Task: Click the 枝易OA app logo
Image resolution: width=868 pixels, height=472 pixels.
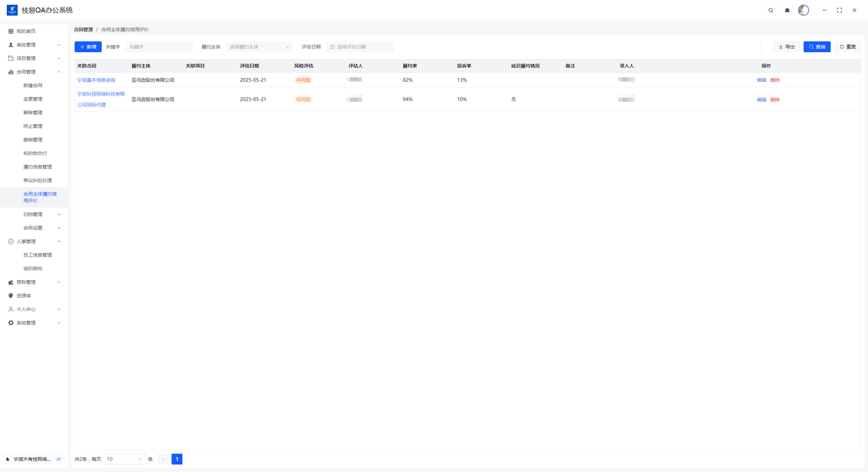Action: point(12,10)
